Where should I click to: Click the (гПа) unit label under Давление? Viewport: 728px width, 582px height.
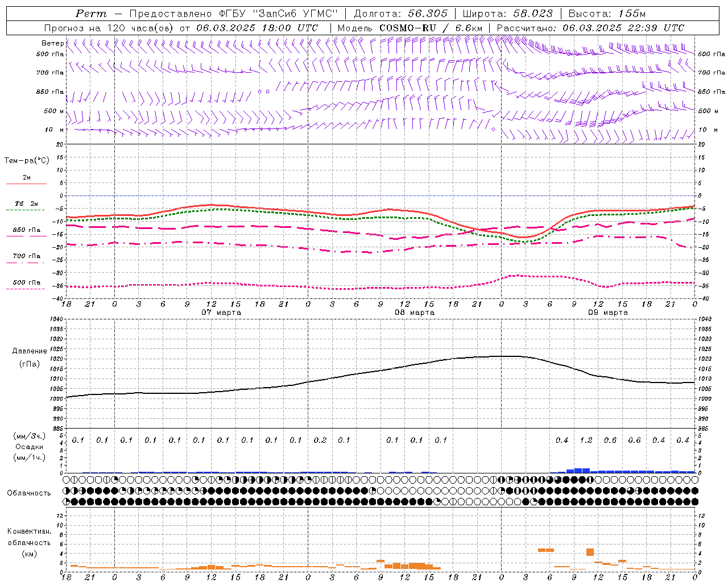point(30,364)
